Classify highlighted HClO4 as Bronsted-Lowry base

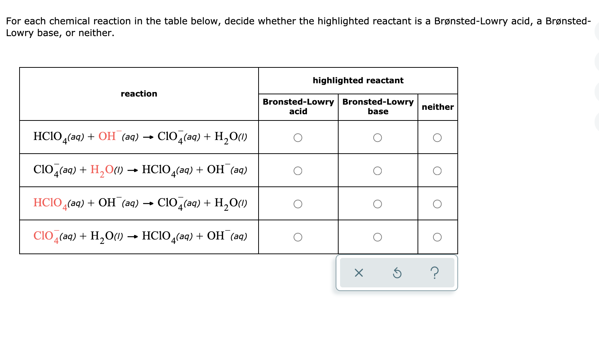pyautogui.click(x=378, y=204)
